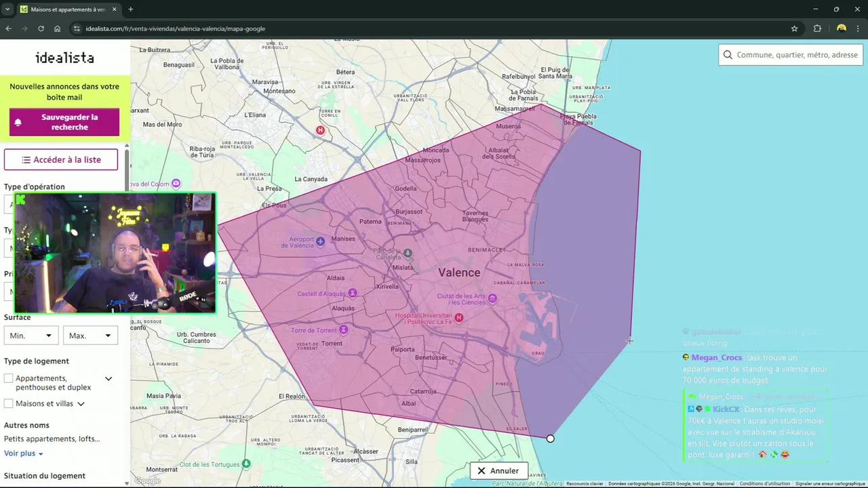Image resolution: width=868 pixels, height=488 pixels.
Task: Click Petits appartements, lofts text
Action: pyautogui.click(x=52, y=439)
